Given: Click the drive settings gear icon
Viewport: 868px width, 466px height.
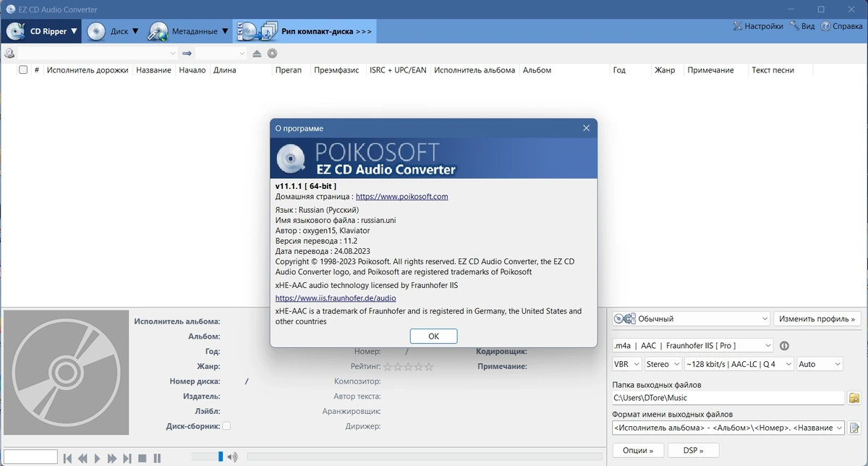Looking at the screenshot, I should (x=272, y=54).
